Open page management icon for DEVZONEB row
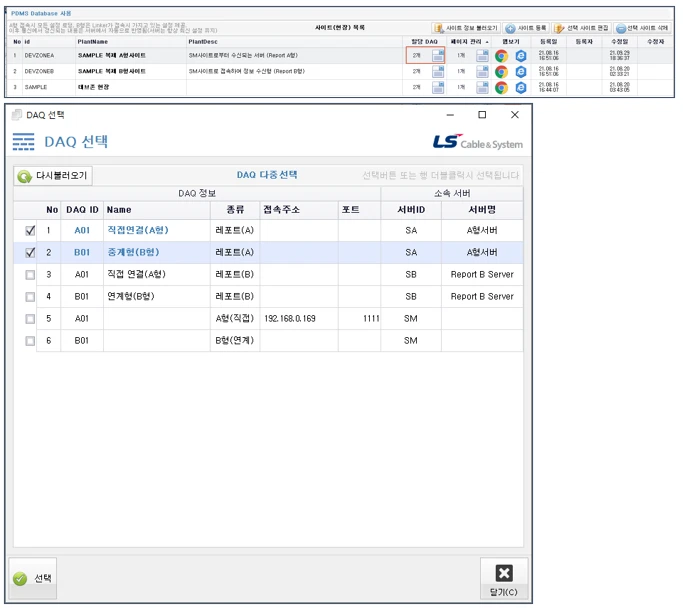The height and width of the screenshot is (613, 683). pos(482,71)
